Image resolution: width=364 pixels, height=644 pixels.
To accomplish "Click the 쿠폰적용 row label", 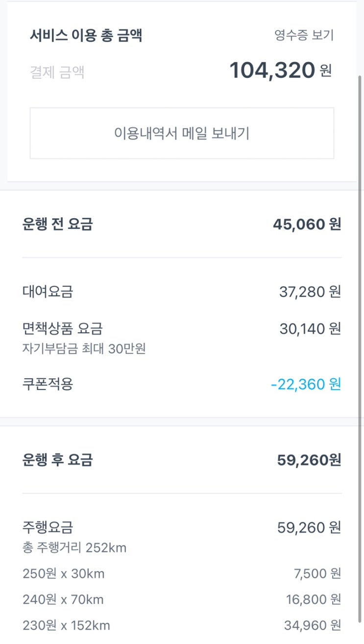I will click(x=48, y=384).
